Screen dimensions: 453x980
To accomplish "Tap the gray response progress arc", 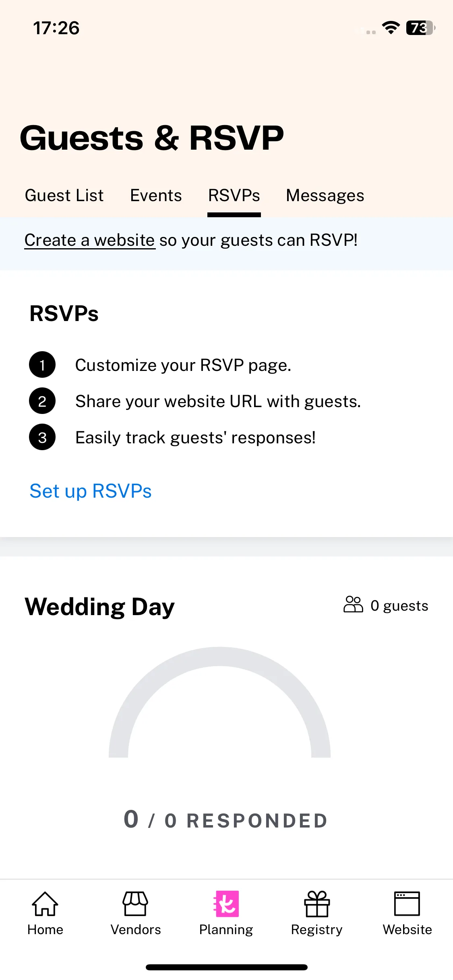I will point(220,702).
